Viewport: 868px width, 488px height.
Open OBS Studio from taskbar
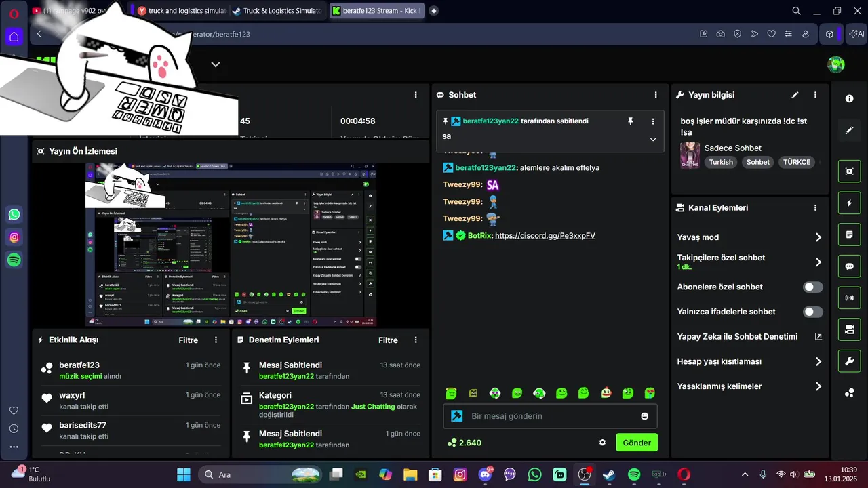[584, 474]
